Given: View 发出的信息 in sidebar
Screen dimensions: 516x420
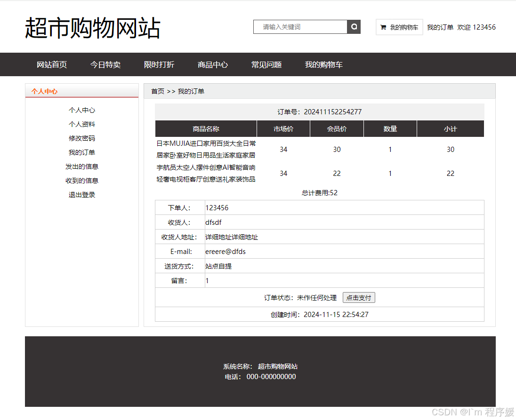Looking at the screenshot, I should pyautogui.click(x=82, y=166).
